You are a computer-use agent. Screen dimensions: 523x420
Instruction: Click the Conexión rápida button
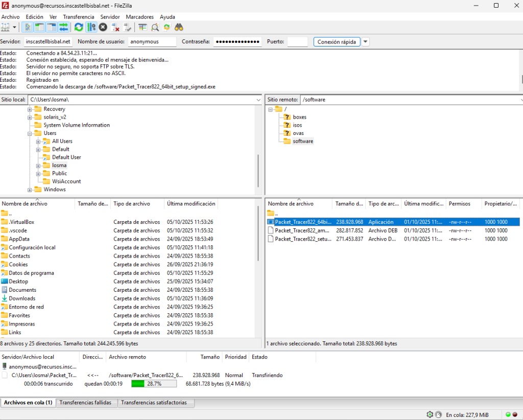337,42
